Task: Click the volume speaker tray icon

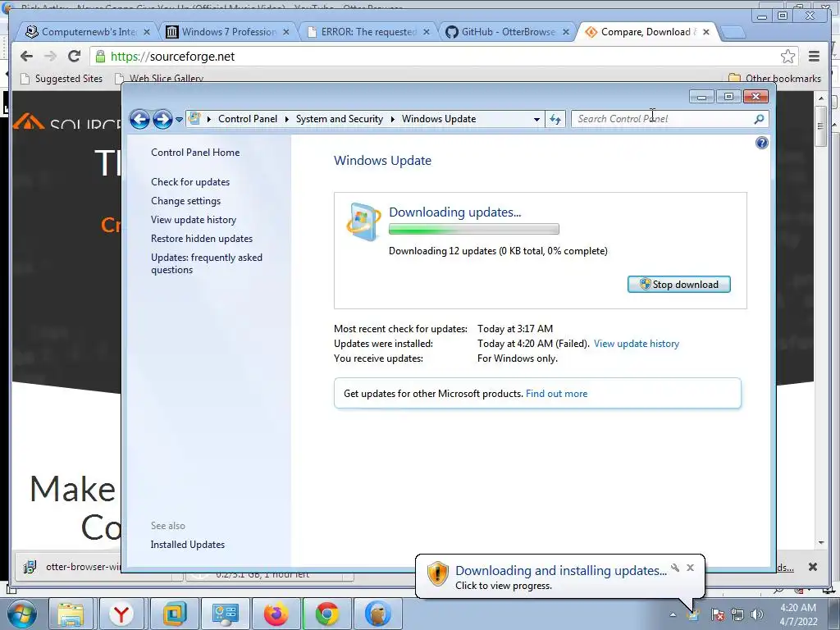Action: pyautogui.click(x=756, y=614)
